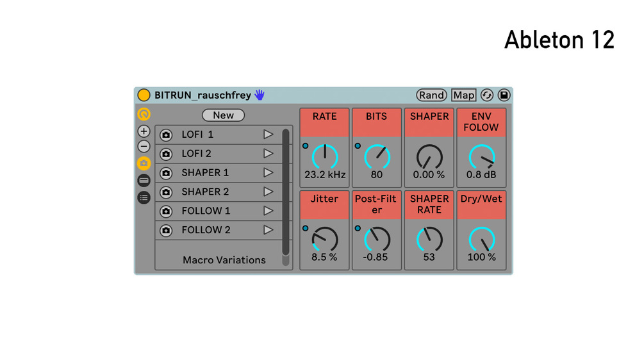Click the blue hand icon beside device title

coord(260,95)
